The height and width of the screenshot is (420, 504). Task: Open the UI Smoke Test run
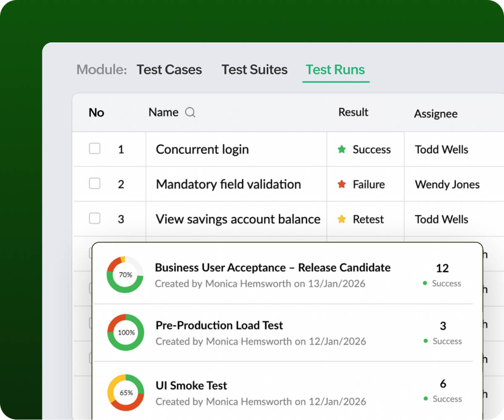click(x=191, y=386)
